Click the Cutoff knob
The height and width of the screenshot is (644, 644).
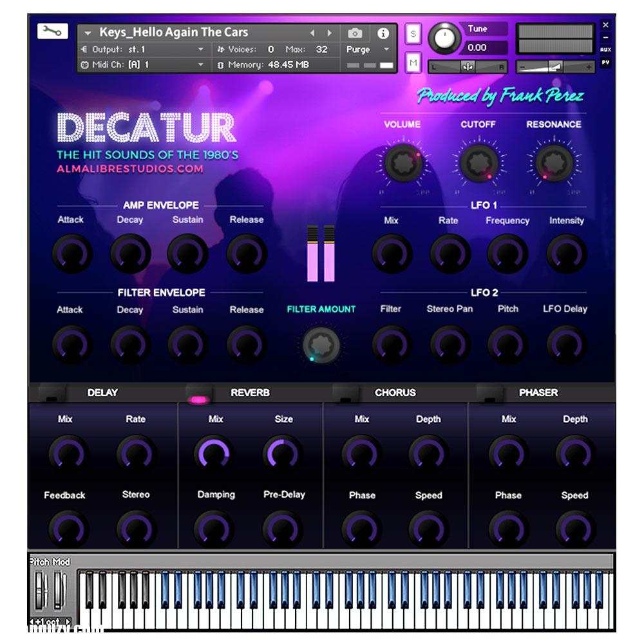479,163
